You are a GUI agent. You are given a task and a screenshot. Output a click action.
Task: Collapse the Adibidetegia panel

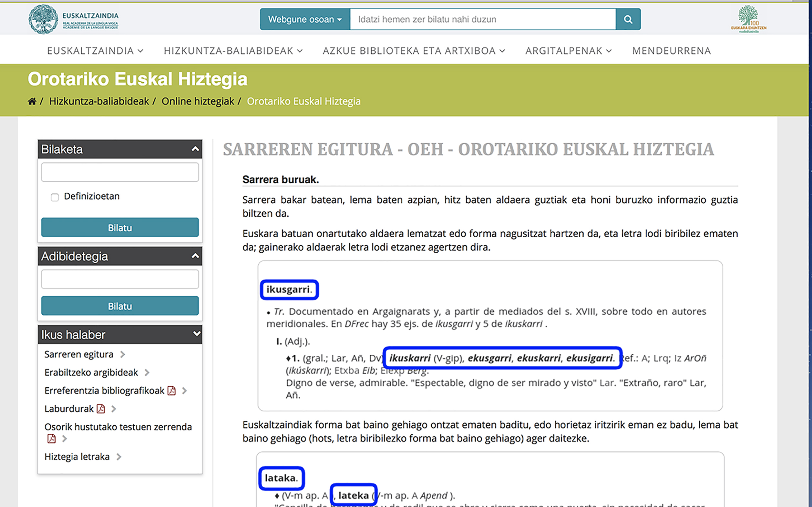pyautogui.click(x=195, y=256)
